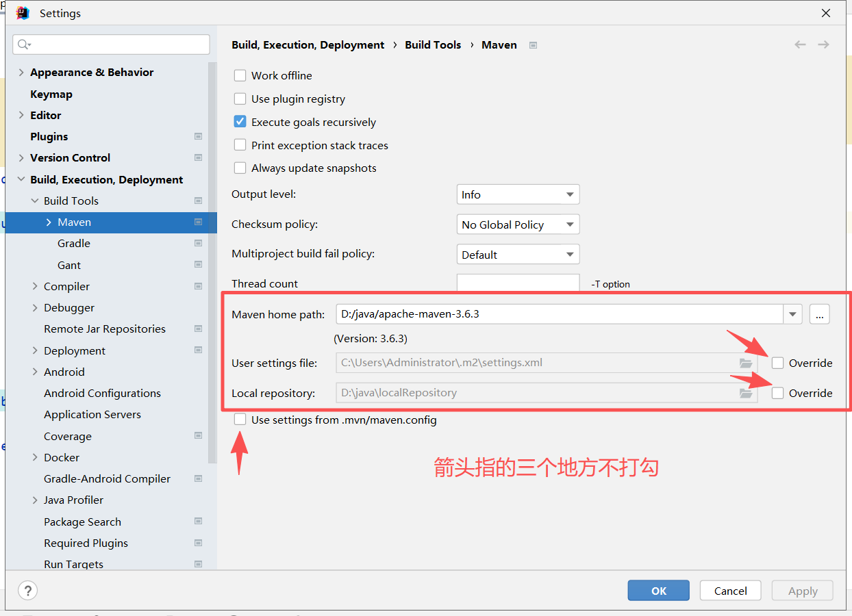Click project-level icon beside Deployment
This screenshot has width=852, height=616.
198,350
